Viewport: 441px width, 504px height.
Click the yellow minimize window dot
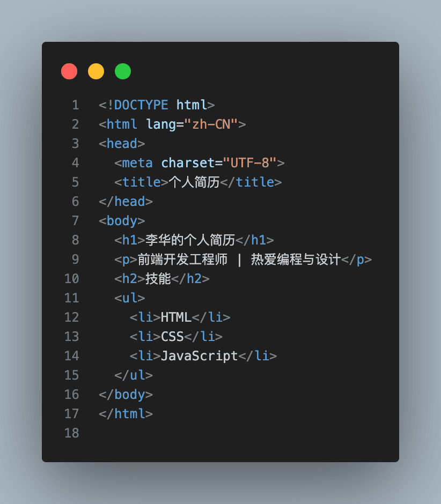click(x=96, y=71)
